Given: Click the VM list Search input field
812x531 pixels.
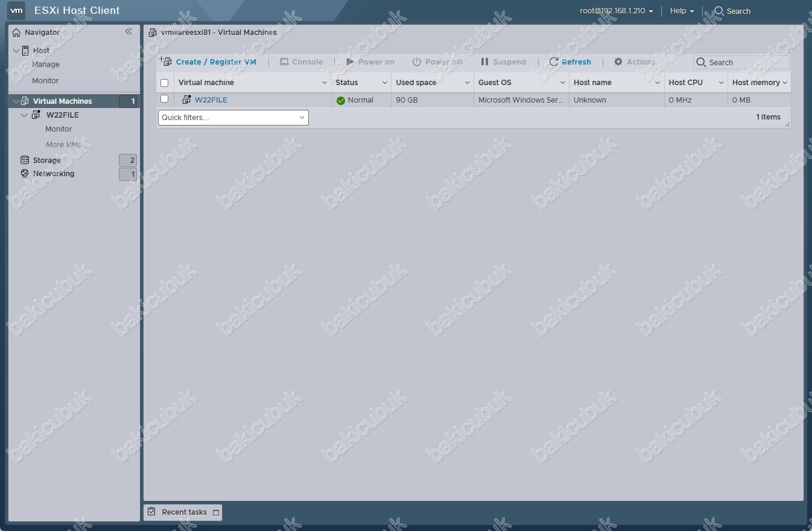Looking at the screenshot, I should tap(747, 62).
